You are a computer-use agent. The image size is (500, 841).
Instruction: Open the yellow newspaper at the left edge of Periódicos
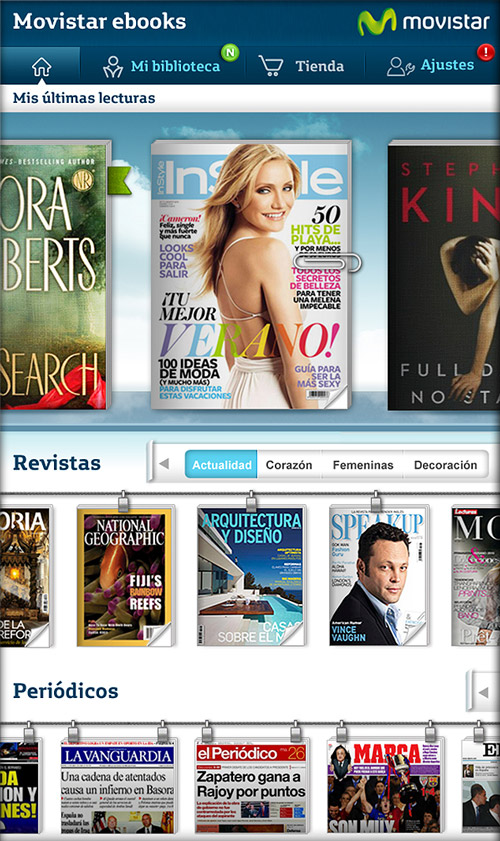point(20,786)
